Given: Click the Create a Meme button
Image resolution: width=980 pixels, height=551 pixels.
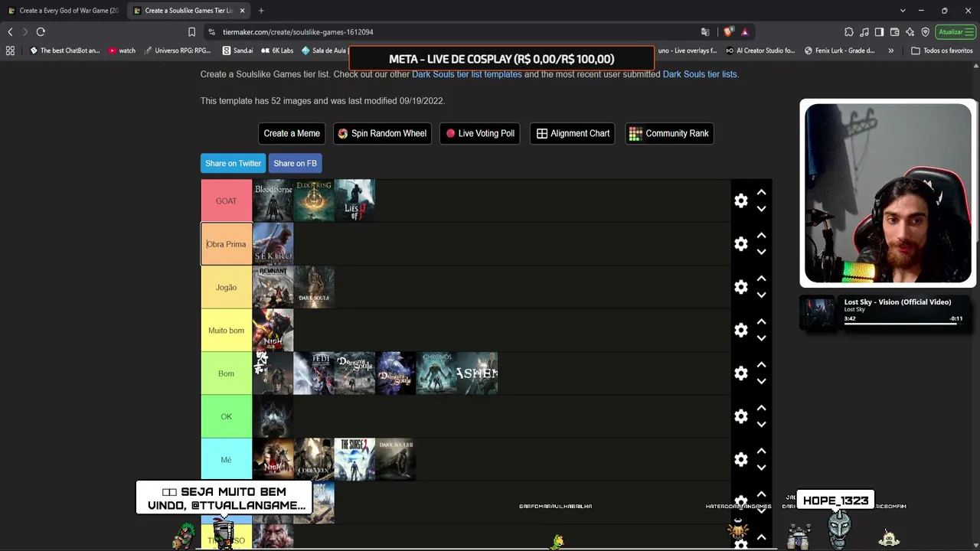Looking at the screenshot, I should pos(292,133).
